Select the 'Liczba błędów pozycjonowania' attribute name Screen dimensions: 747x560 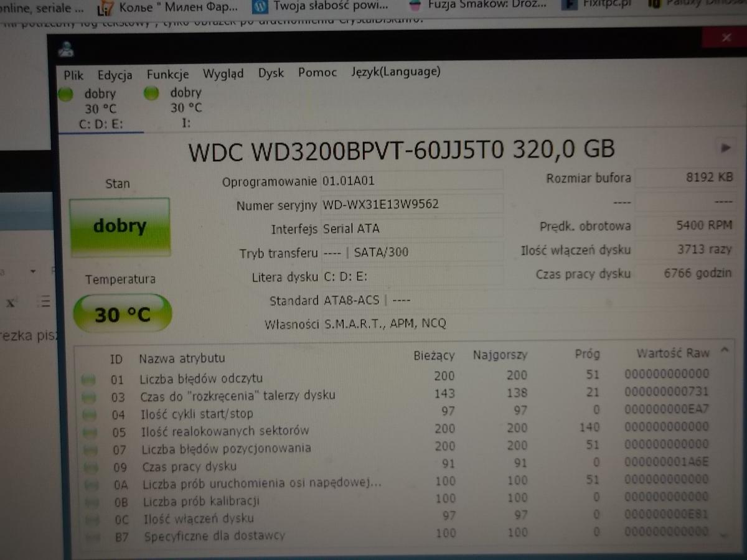pos(227,449)
